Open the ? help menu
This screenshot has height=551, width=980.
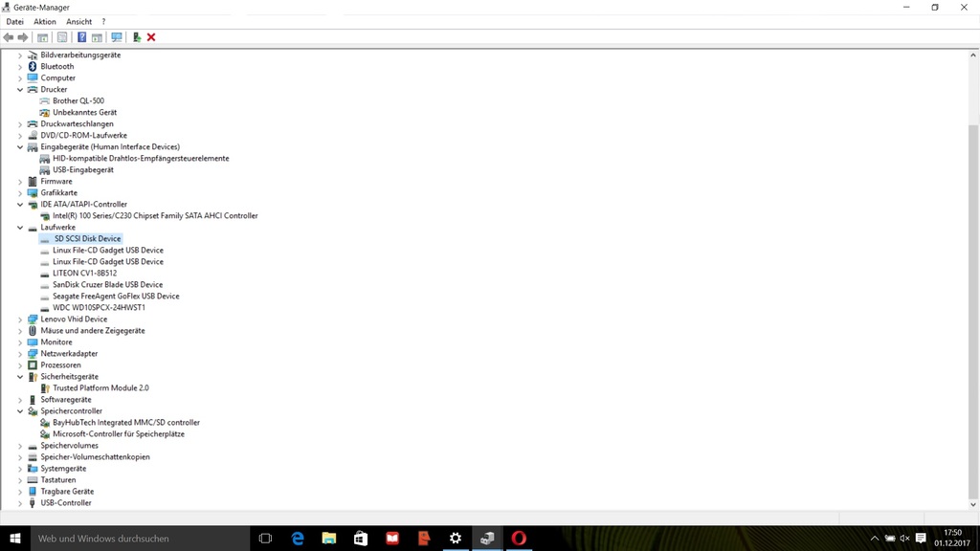[x=103, y=21]
